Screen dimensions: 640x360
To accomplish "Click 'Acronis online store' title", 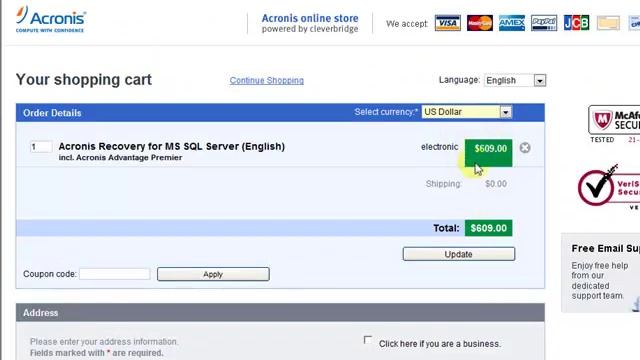I will pyautogui.click(x=310, y=18).
